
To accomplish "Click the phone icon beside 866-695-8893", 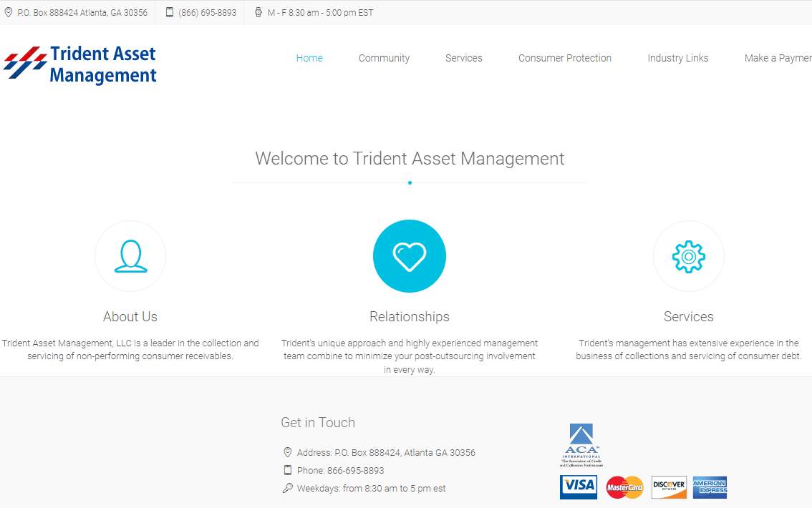I will [x=288, y=470].
